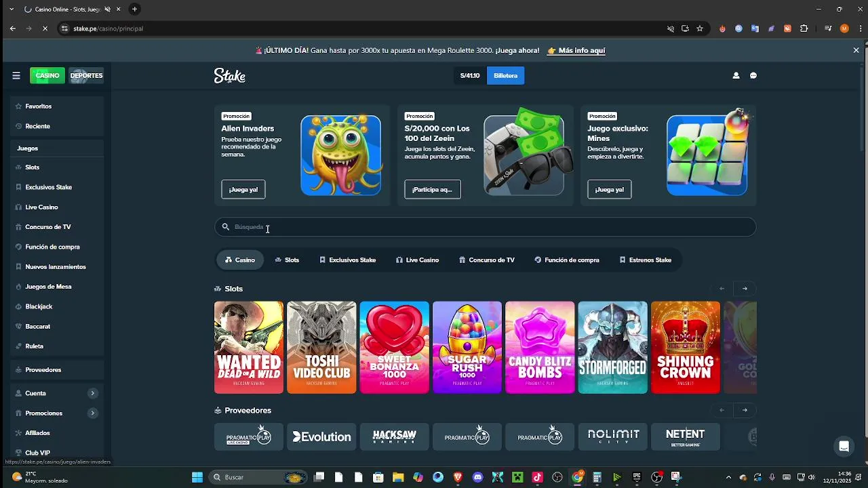This screenshot has height=488, width=868.
Task: Open Afiliados in the sidebar
Action: pyautogui.click(x=58, y=433)
